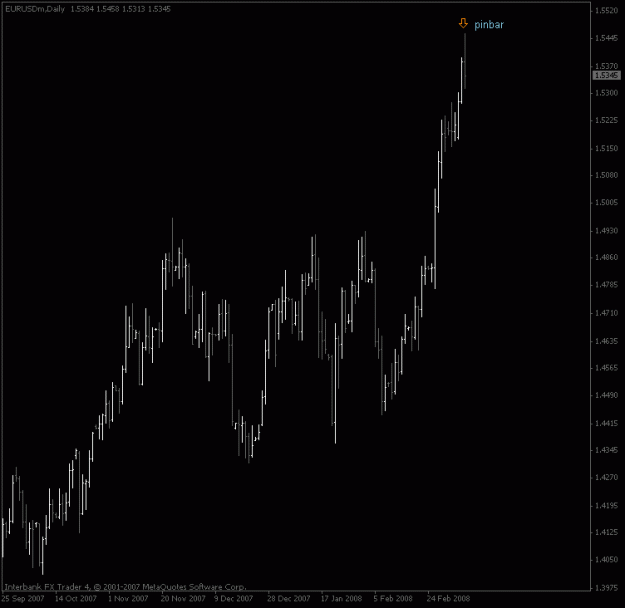The height and width of the screenshot is (608, 625).
Task: Click price scale label 1.5445
Action: point(606,38)
